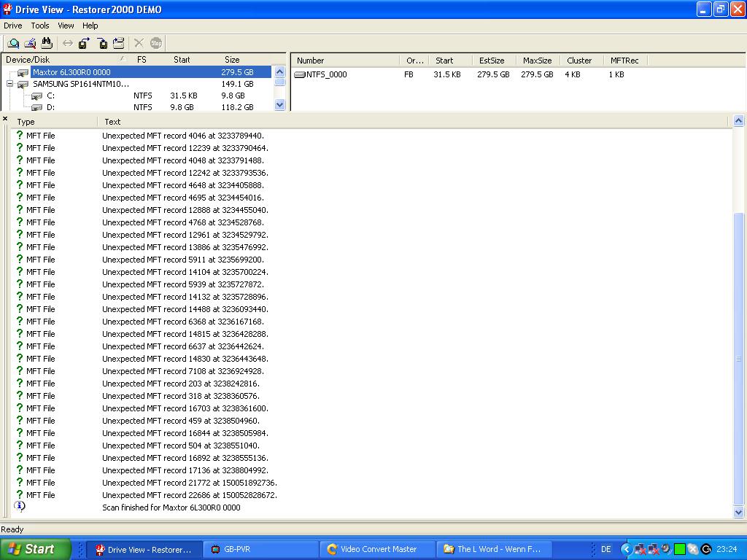This screenshot has width=747, height=560.
Task: Select log row 'Unexpected MFT record 21772 at 150051892736'
Action: click(x=190, y=483)
